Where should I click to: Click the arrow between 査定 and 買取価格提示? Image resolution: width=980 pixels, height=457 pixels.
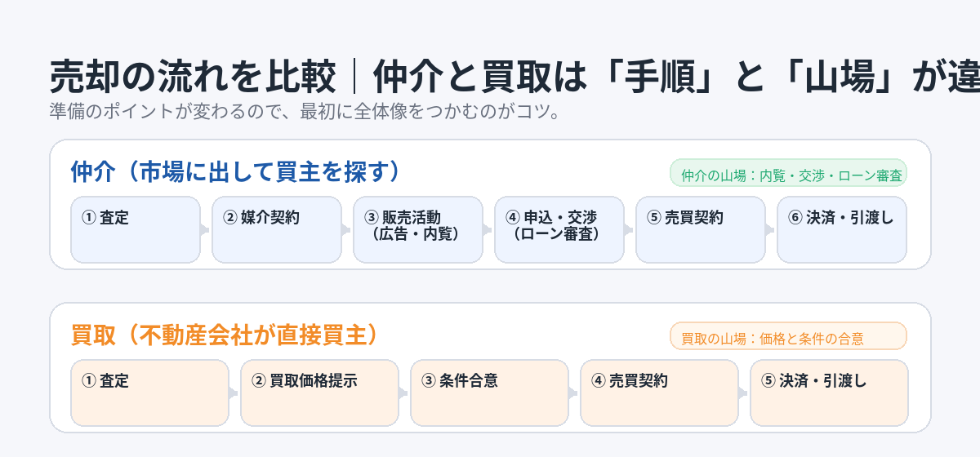point(234,393)
